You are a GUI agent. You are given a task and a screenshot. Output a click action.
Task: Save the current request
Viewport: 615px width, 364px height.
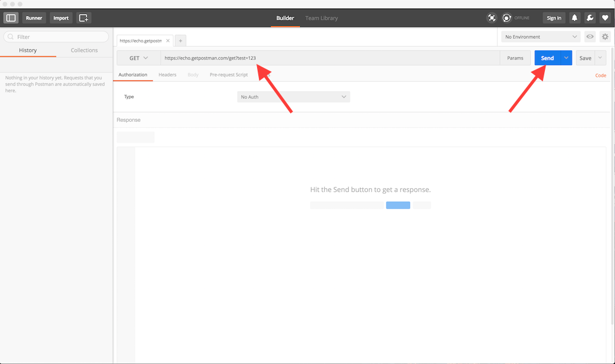coord(585,58)
